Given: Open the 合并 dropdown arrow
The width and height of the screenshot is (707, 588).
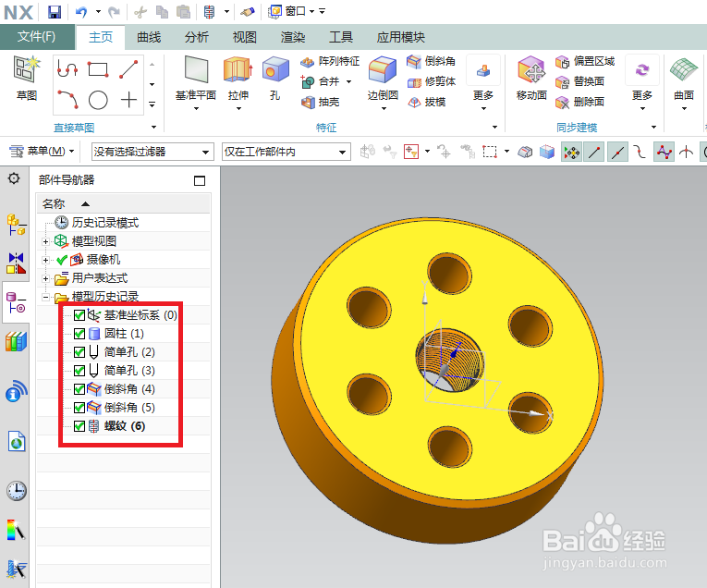Looking at the screenshot, I should click(x=348, y=82).
